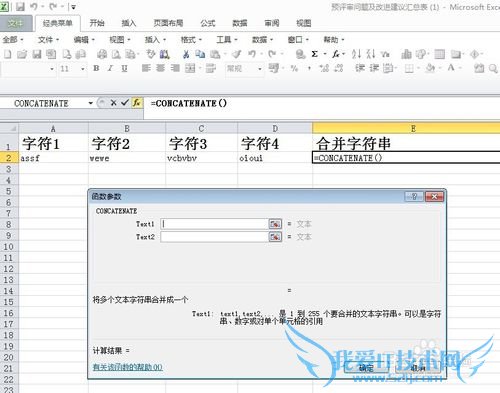
Task: Click the Percent style icon
Action: (x=294, y=68)
